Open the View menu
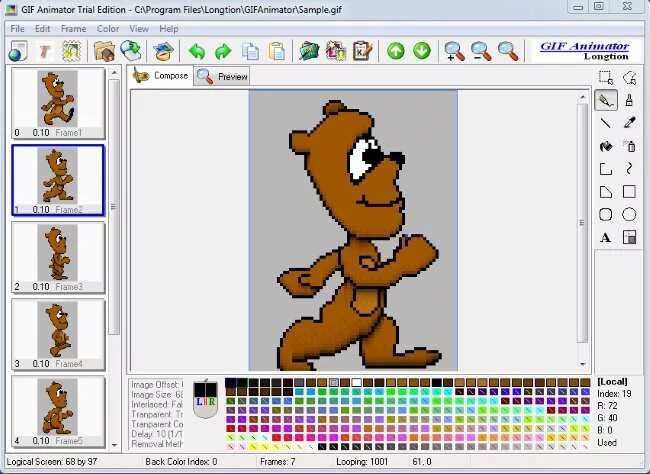This screenshot has height=474, width=650. coord(139,29)
